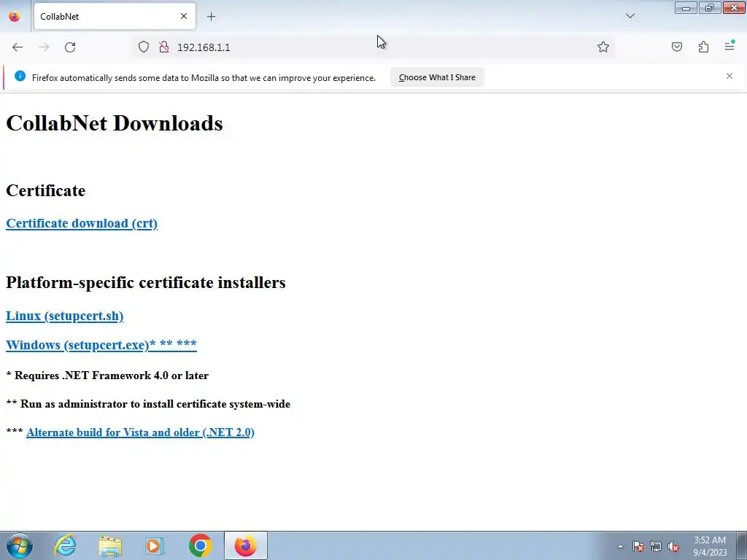Click the Requires .NET Framework 4.0 note

[x=107, y=376]
